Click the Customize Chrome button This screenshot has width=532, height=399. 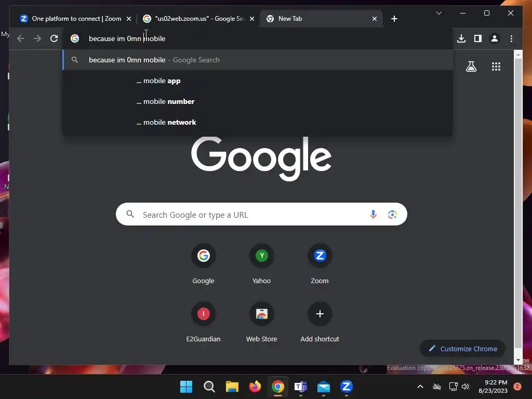463,349
